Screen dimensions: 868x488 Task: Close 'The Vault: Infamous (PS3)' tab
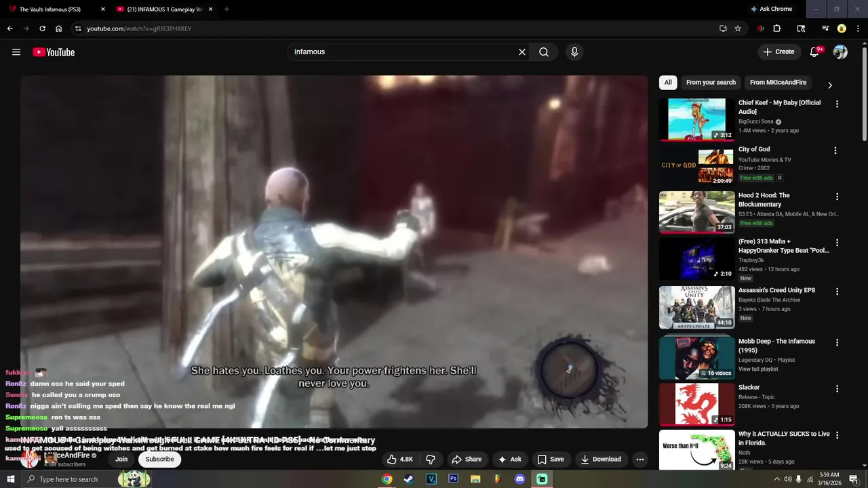pyautogui.click(x=103, y=9)
